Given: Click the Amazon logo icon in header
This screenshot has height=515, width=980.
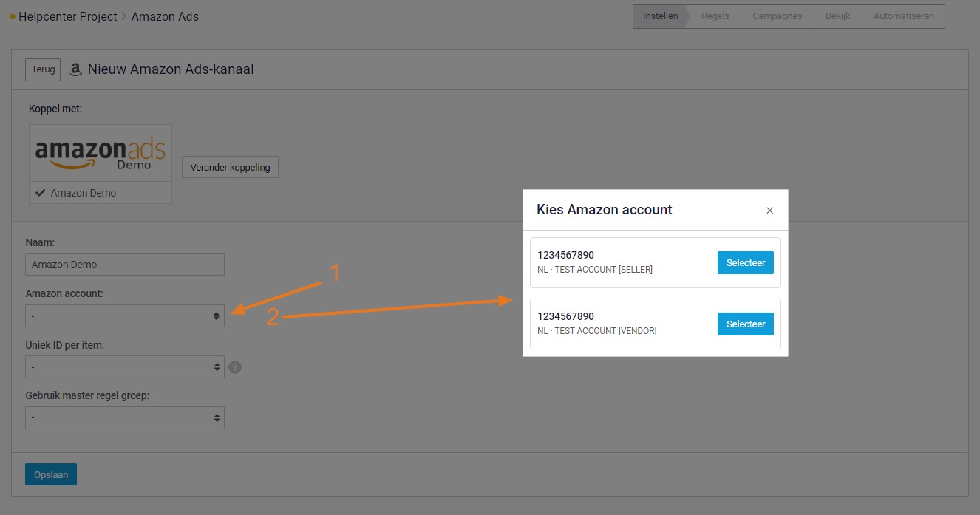Looking at the screenshot, I should tap(75, 69).
